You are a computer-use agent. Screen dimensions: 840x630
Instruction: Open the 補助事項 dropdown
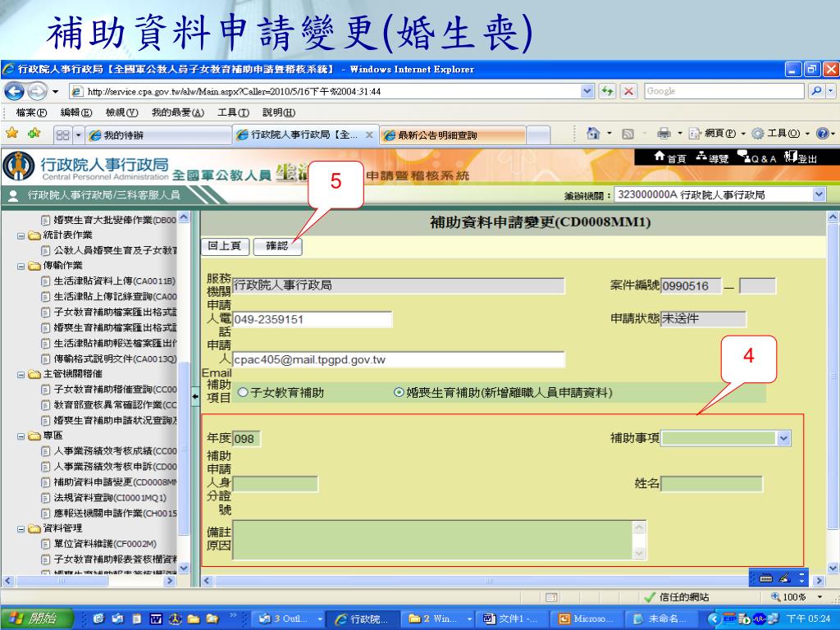point(783,439)
